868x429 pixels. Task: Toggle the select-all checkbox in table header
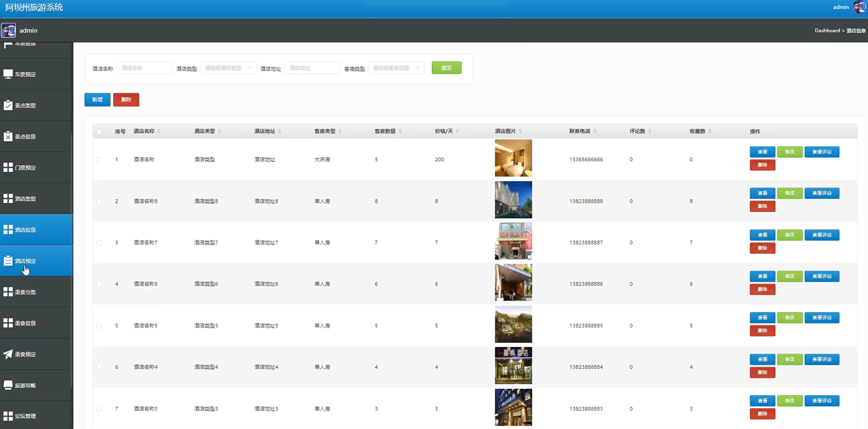99,132
